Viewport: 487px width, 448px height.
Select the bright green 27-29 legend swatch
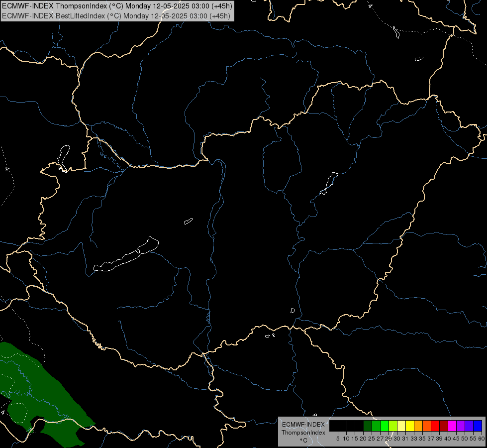(x=385, y=426)
